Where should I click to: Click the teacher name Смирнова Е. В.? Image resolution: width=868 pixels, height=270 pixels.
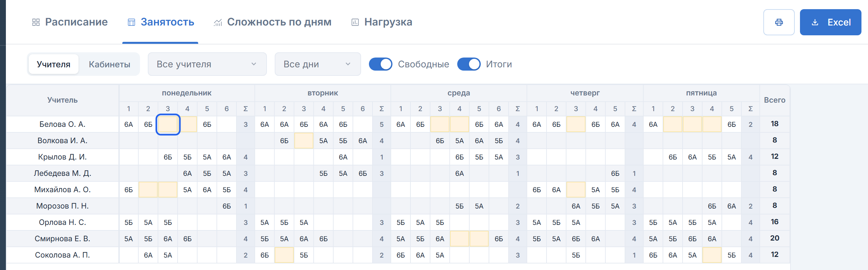(x=62, y=239)
